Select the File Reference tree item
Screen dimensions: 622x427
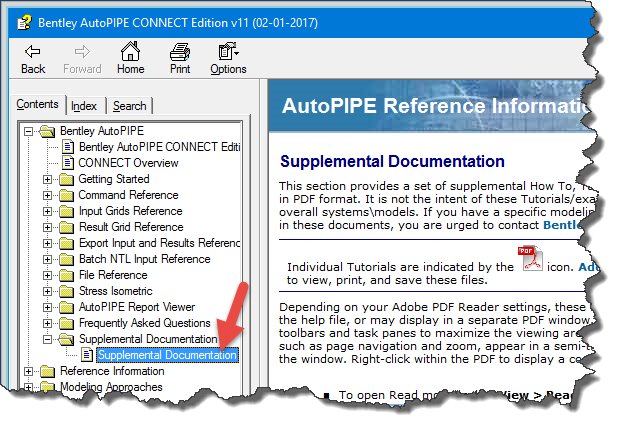[113, 275]
